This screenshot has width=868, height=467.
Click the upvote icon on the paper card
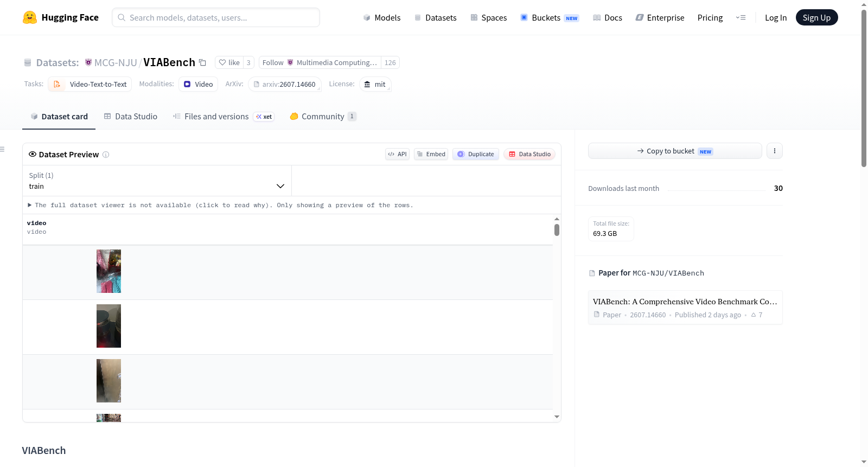click(x=754, y=315)
